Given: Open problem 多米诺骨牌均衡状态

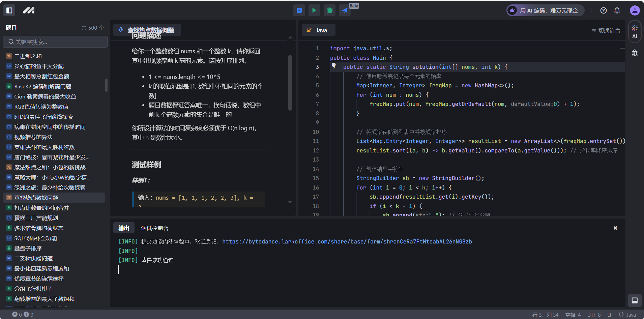Looking at the screenshot, I should tap(54, 228).
